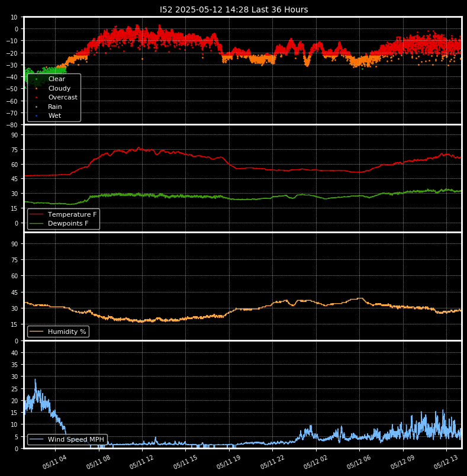Click the "Dewpoints F" legend label
467x476 pixels.
pos(68,223)
